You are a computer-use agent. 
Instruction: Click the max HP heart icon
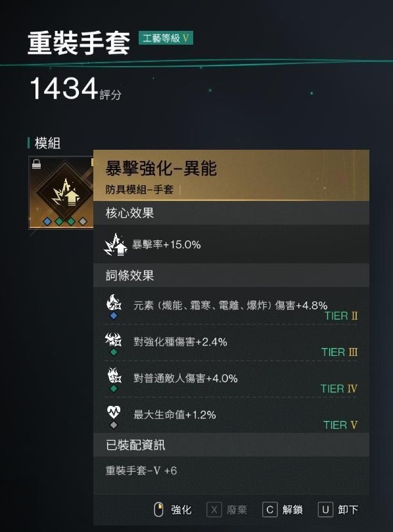pyautogui.click(x=114, y=412)
